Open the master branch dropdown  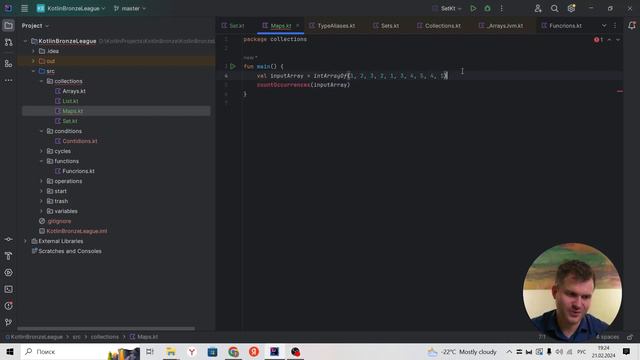[130, 8]
